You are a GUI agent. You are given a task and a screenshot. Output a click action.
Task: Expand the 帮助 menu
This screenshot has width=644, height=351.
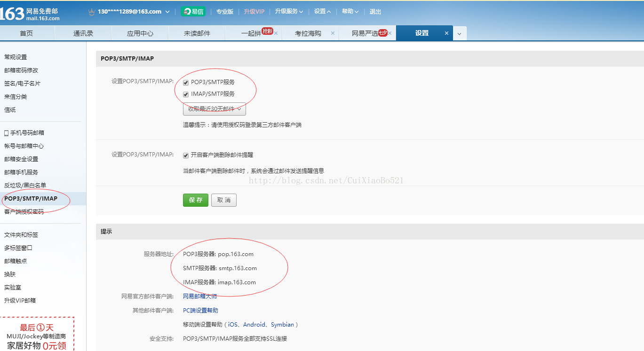point(350,11)
